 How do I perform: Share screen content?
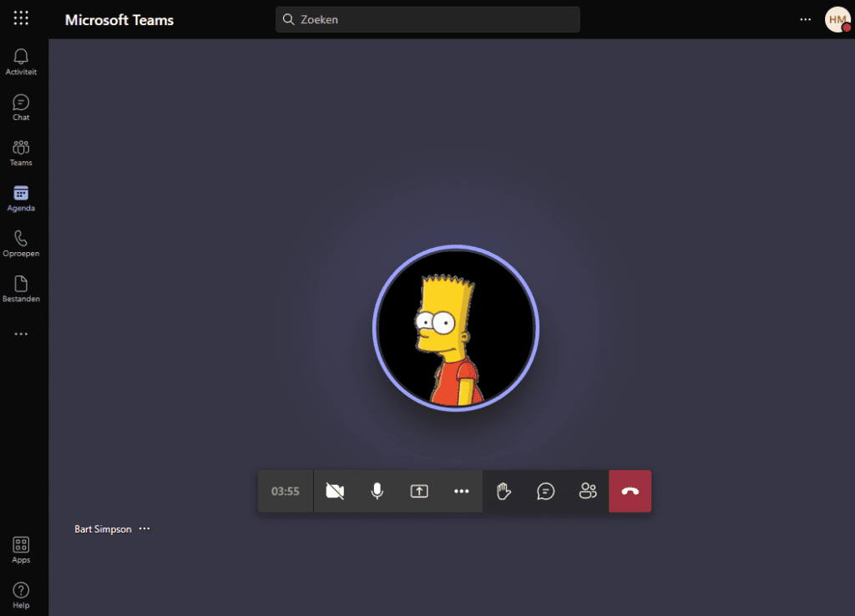pos(419,491)
